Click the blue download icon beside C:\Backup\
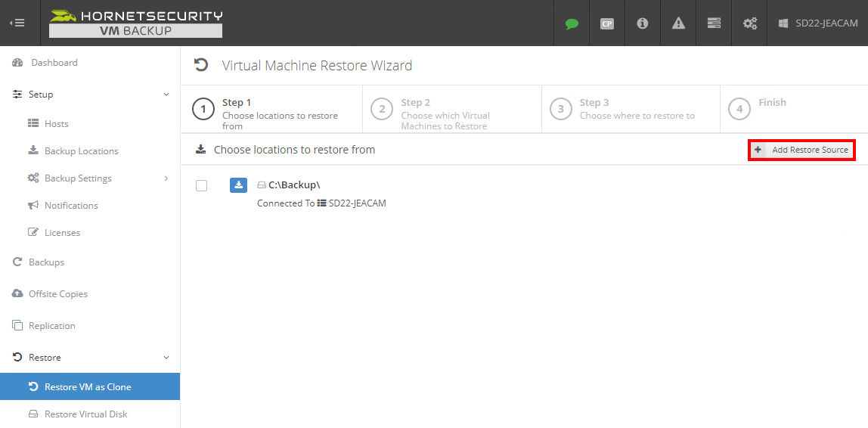This screenshot has width=868, height=428. (x=238, y=185)
